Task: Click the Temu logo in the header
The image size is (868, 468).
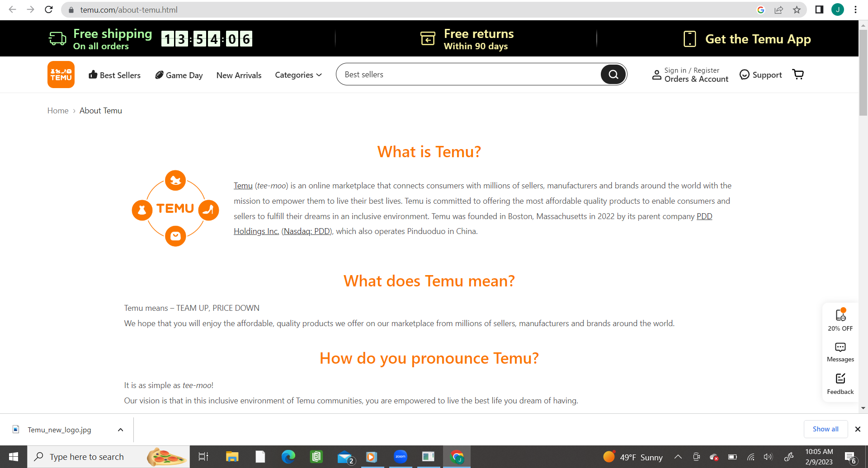Action: coord(61,75)
